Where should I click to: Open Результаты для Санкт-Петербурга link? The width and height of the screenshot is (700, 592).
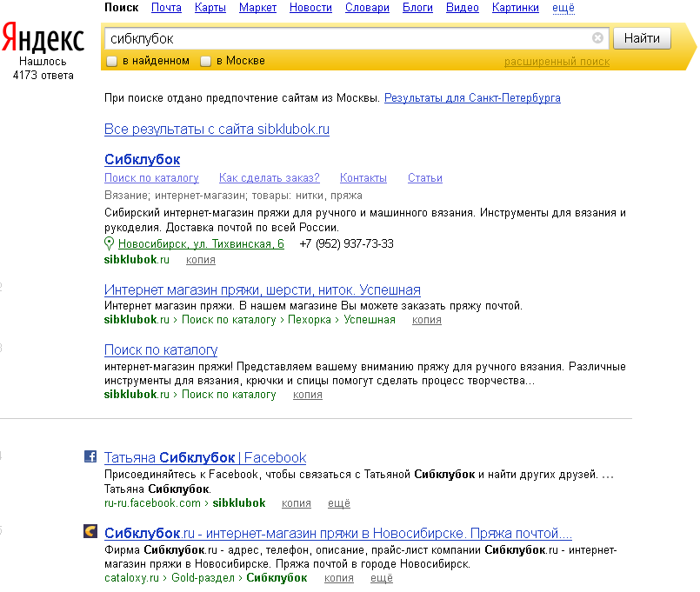click(472, 97)
